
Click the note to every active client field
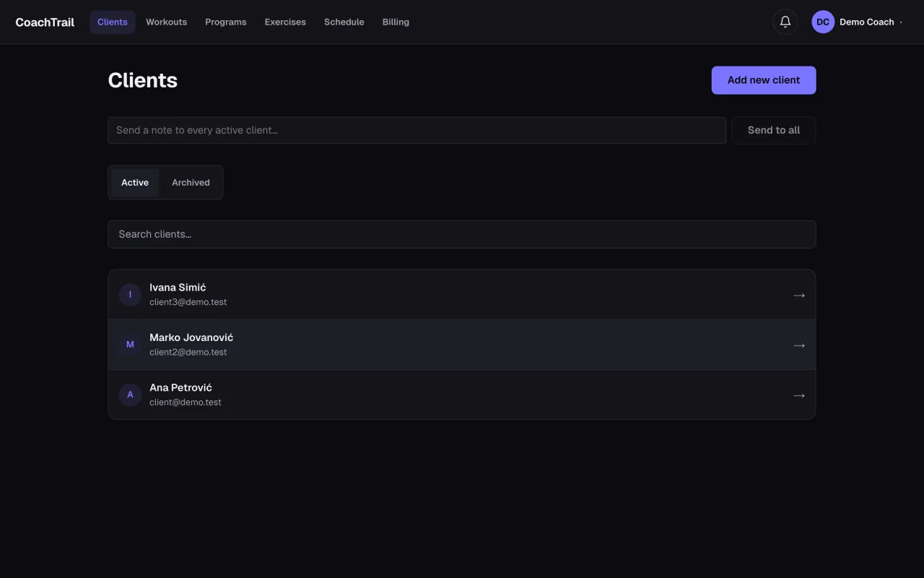[x=417, y=130]
